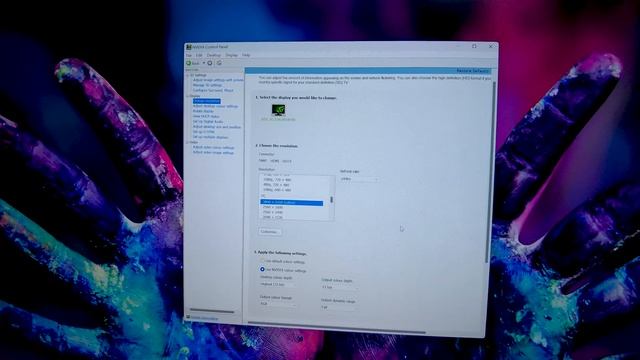The image size is (640, 360).
Task: Click the task tree horizontal scrollbar
Action: click(212, 312)
